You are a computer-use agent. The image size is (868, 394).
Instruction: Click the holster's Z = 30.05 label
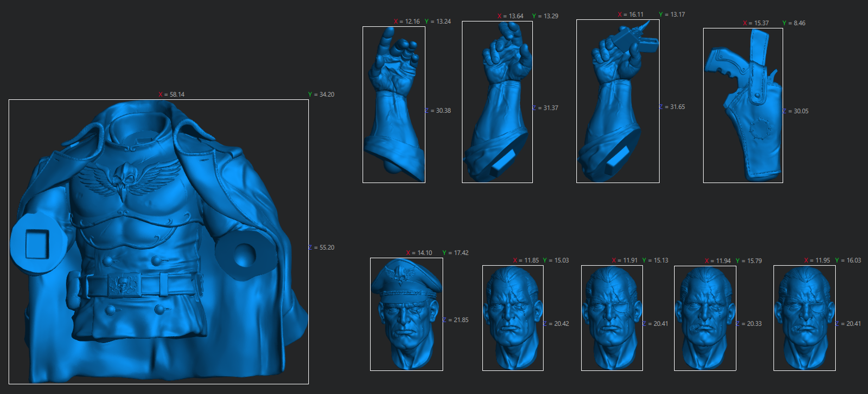[x=795, y=111]
